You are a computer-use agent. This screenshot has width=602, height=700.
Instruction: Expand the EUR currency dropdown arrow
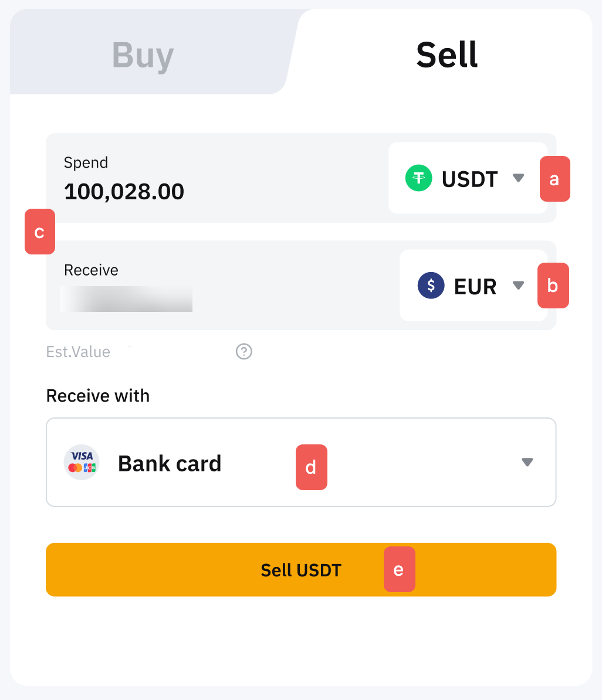click(518, 286)
